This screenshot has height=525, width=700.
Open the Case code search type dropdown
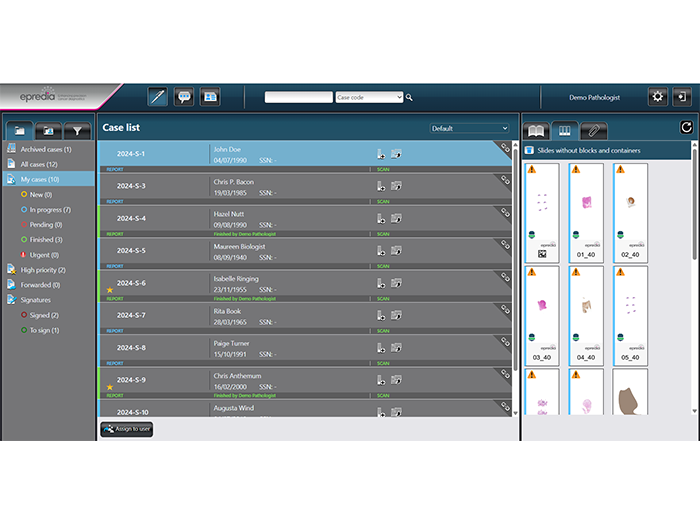coord(369,97)
